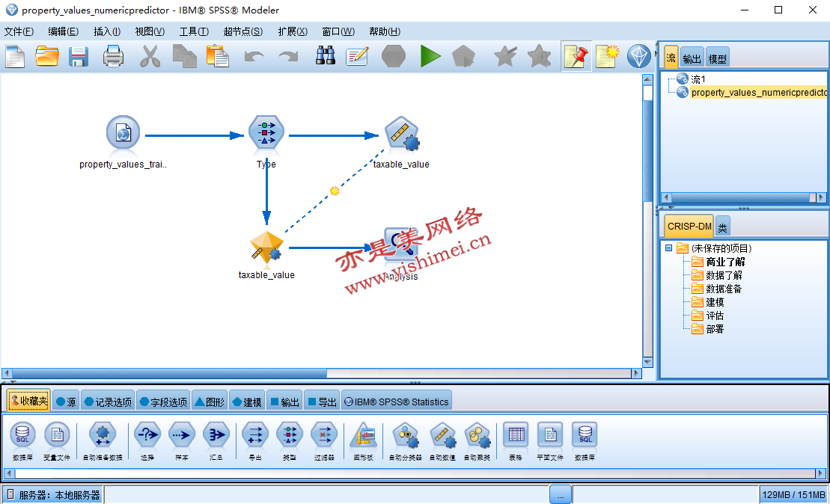This screenshot has width=830, height=504.
Task: Select the taxable_value modeling node with ruler
Action: click(402, 134)
